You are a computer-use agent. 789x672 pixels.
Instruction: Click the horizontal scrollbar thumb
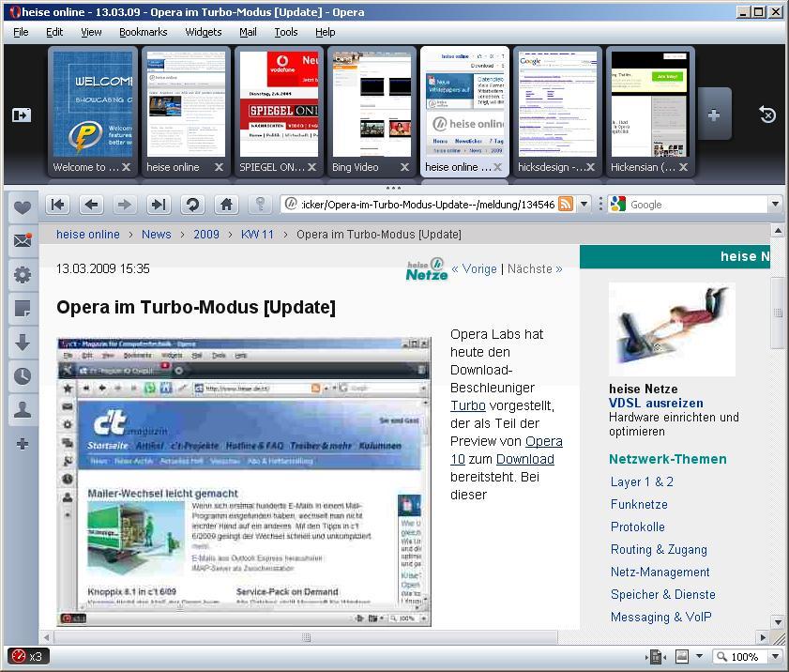click(x=306, y=637)
